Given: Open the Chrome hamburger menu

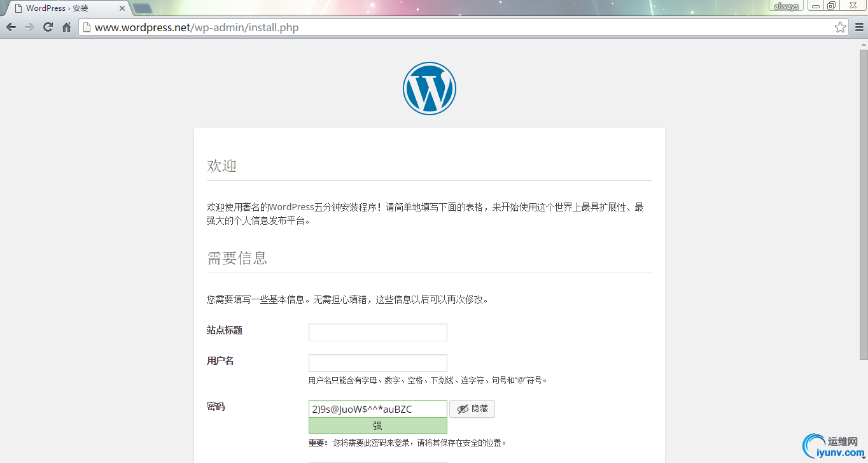Looking at the screenshot, I should (x=859, y=27).
